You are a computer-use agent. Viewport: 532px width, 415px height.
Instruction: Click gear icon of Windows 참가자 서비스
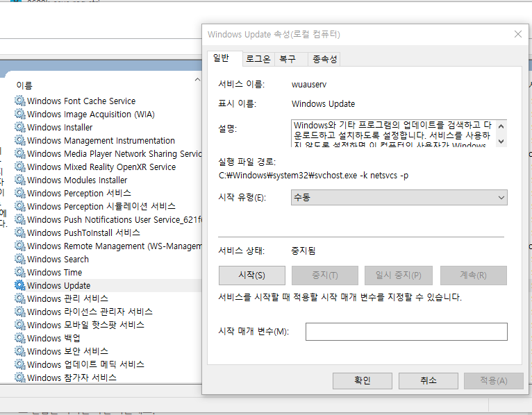click(19, 378)
